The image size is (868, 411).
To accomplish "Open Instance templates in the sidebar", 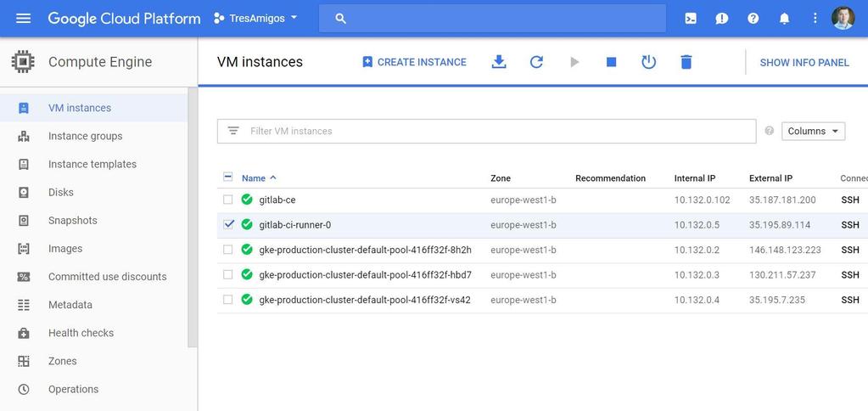I will click(94, 164).
